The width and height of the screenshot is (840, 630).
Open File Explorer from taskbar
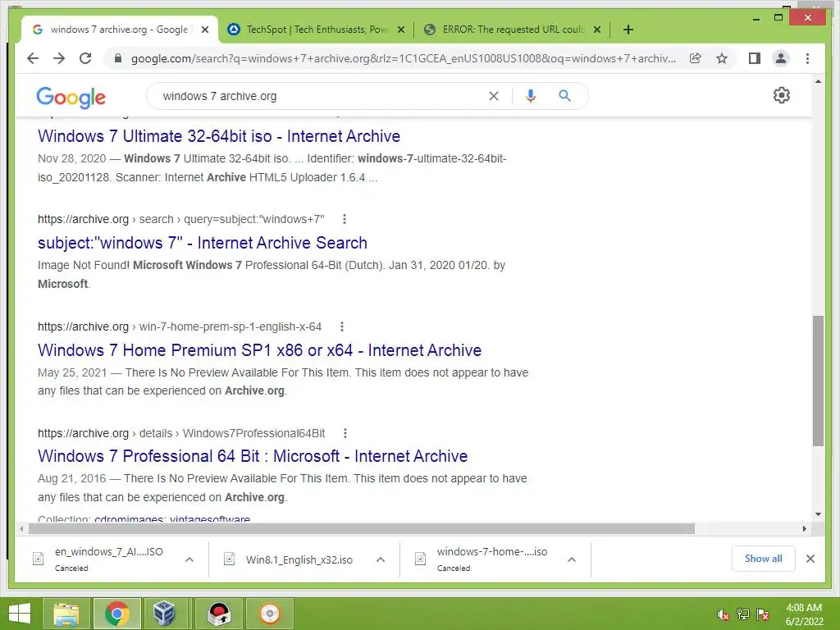[66, 614]
